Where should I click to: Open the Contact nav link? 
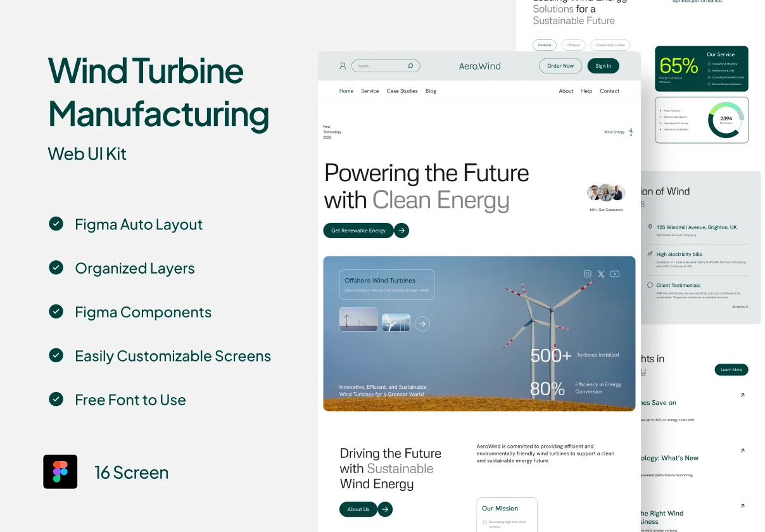[x=610, y=91]
